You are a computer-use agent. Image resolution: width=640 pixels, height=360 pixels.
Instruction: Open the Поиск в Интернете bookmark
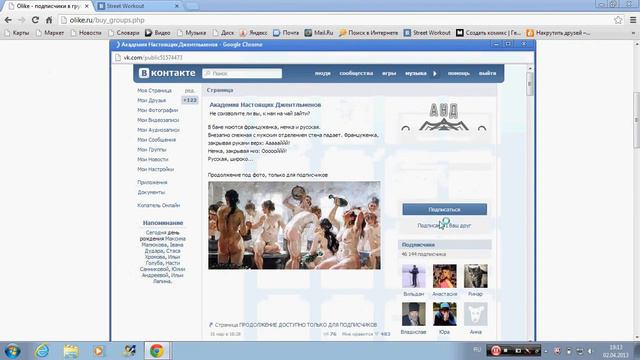(x=369, y=33)
